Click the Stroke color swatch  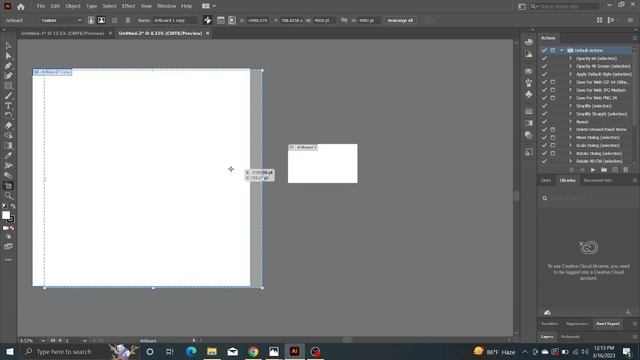tap(11, 219)
